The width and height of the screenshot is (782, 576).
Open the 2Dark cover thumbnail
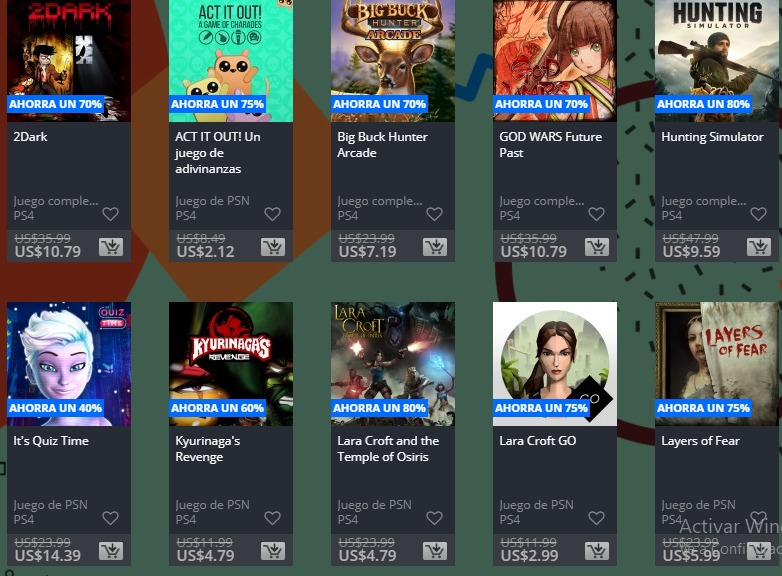pyautogui.click(x=69, y=61)
